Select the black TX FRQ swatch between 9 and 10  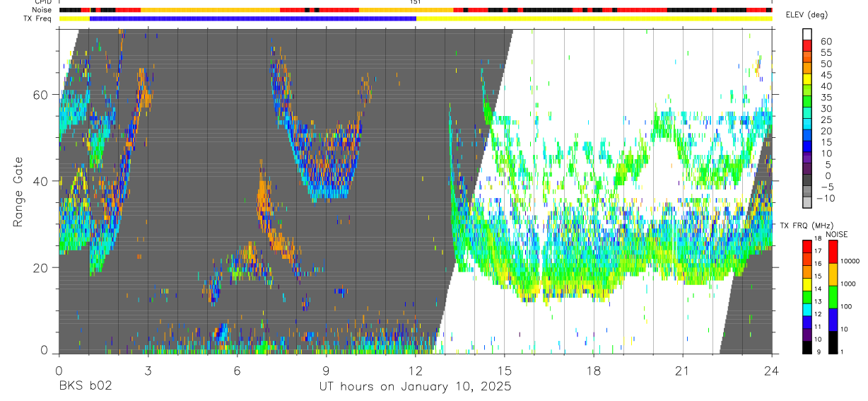(807, 347)
